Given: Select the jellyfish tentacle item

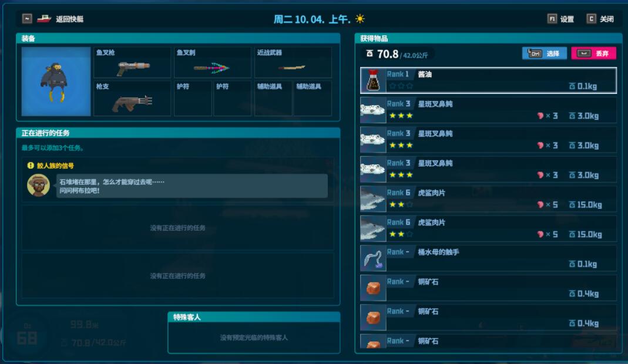Looking at the screenshot, I should (x=488, y=258).
